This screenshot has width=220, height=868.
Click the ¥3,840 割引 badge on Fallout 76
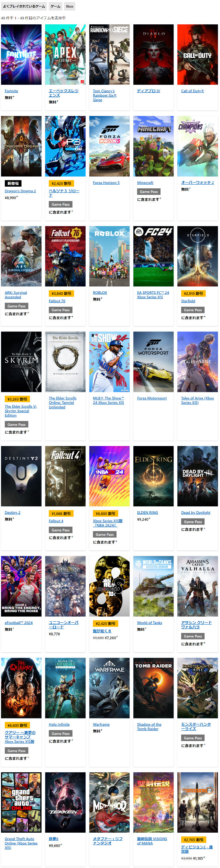tap(61, 293)
